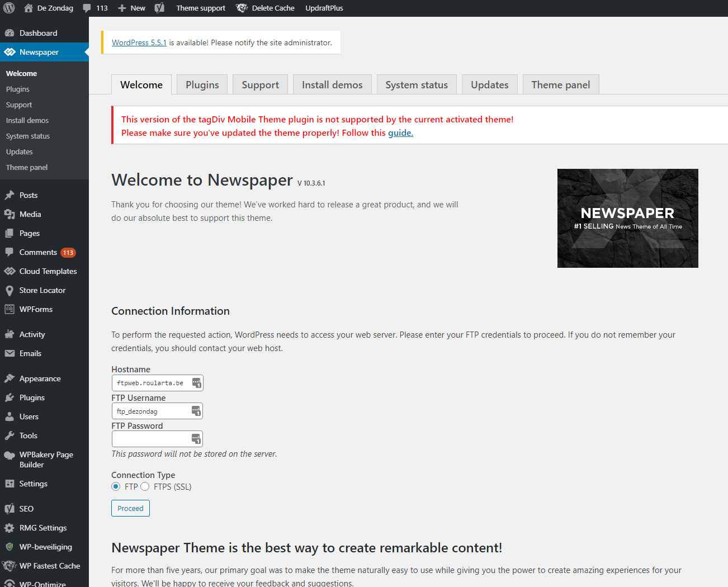
Task: Click the Plugins plug icon in the sidebar
Action: 10,397
